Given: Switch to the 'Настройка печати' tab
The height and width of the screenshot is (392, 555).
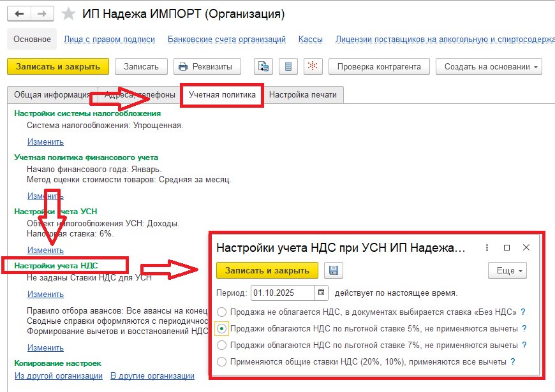Looking at the screenshot, I should click(x=306, y=95).
